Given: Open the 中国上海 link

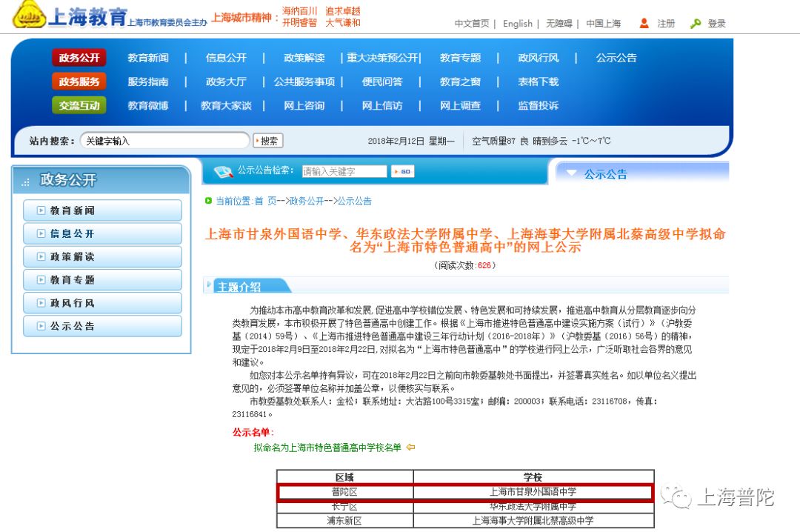Looking at the screenshot, I should coord(603,24).
